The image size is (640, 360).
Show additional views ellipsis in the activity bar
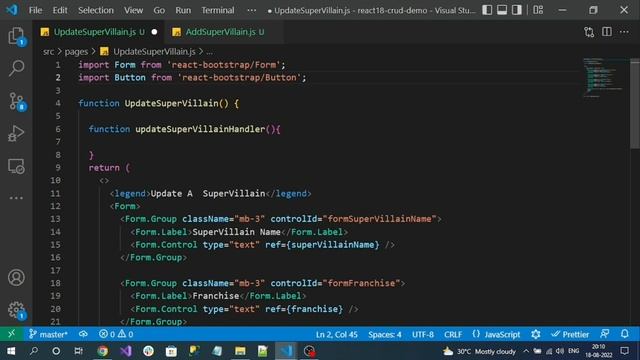[16, 198]
